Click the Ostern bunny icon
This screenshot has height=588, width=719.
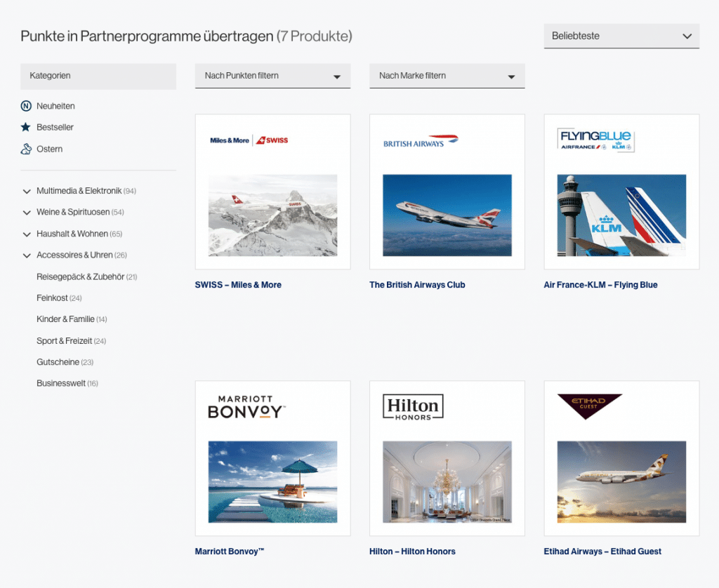pos(26,149)
